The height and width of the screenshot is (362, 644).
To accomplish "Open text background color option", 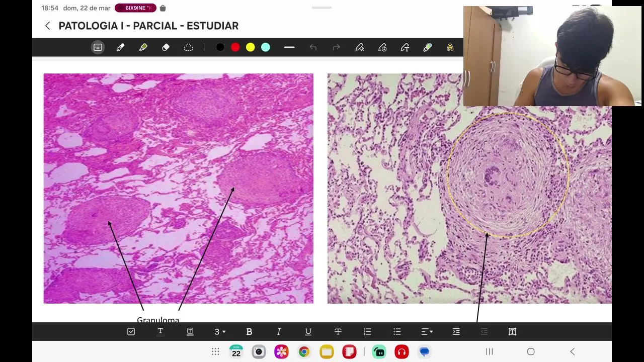I will [190, 331].
